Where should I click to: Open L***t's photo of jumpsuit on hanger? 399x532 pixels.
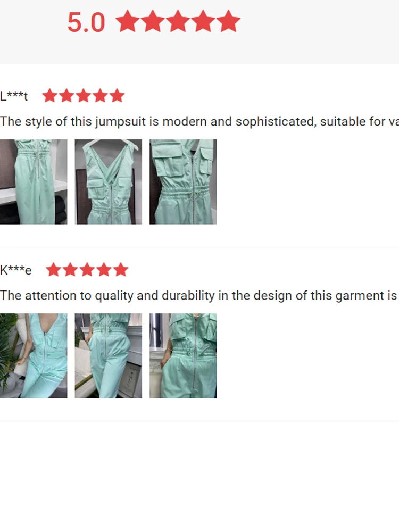pyautogui.click(x=108, y=181)
